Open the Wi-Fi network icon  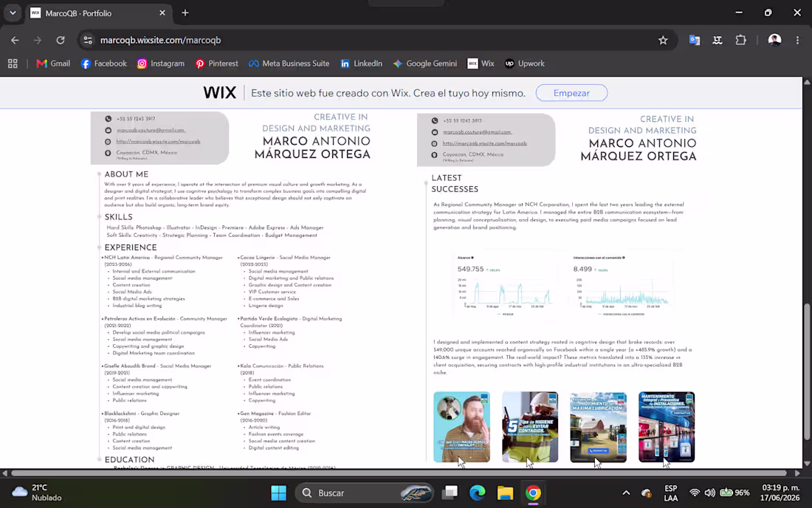click(695, 493)
